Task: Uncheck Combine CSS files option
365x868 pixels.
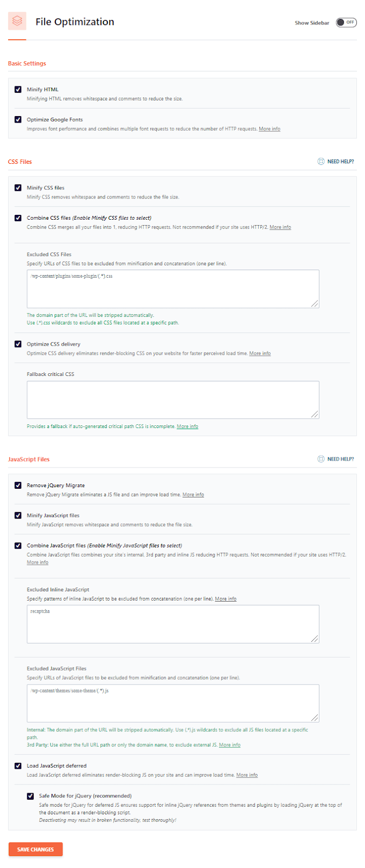Action: 18,218
